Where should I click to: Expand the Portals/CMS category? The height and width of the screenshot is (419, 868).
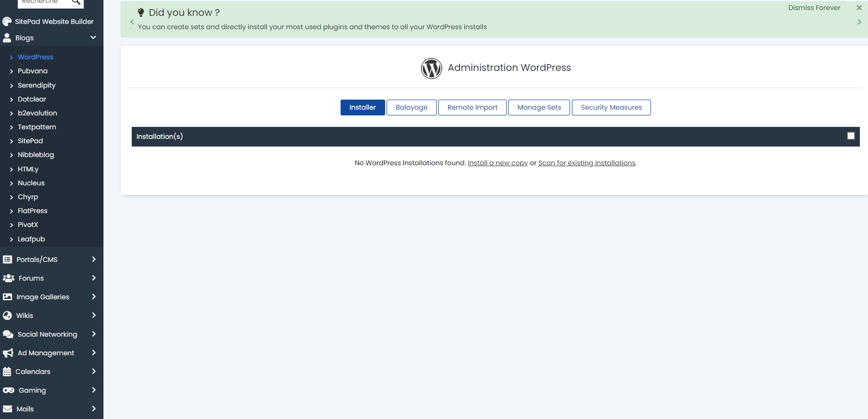click(x=93, y=260)
